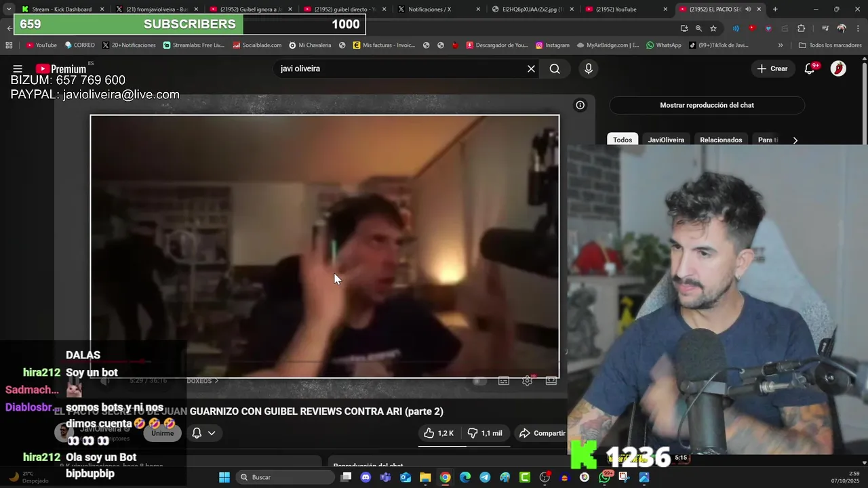868x488 pixels.
Task: Open Telegram from the taskbar
Action: point(485,477)
